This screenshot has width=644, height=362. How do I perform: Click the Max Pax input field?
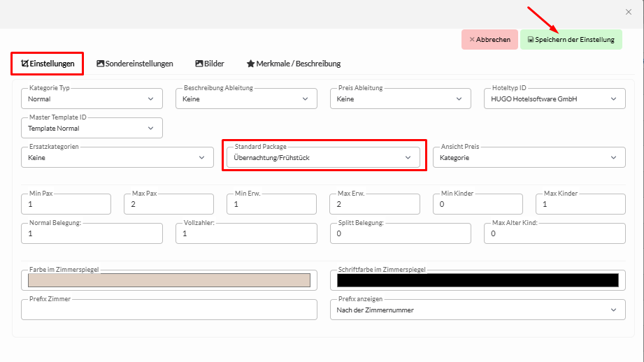click(169, 204)
